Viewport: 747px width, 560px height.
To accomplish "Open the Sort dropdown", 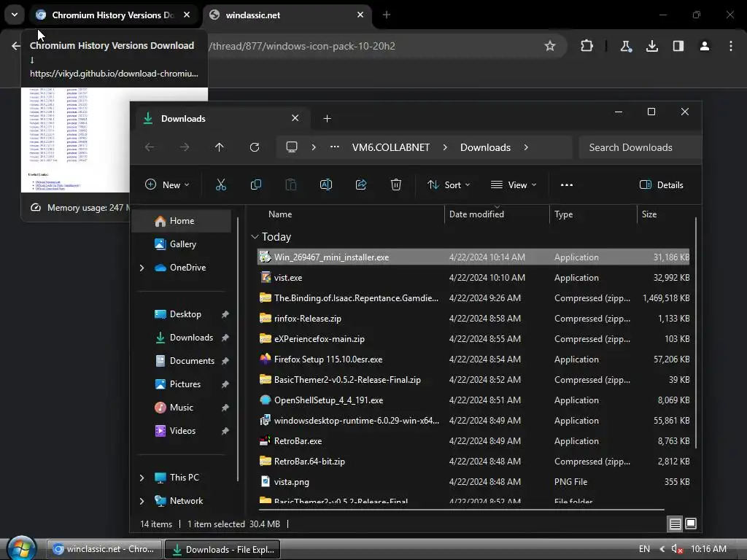I will 449,184.
